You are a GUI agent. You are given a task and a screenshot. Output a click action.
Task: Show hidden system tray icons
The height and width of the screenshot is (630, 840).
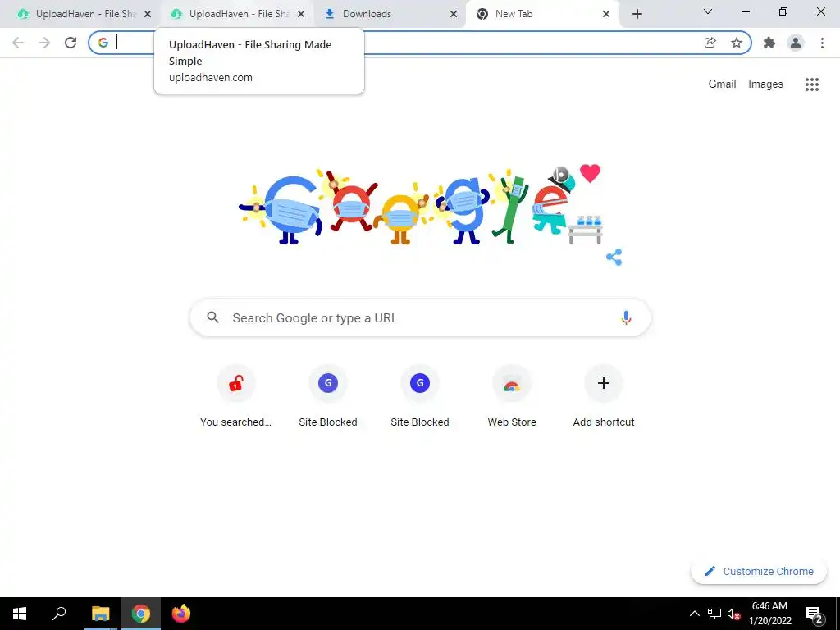694,614
